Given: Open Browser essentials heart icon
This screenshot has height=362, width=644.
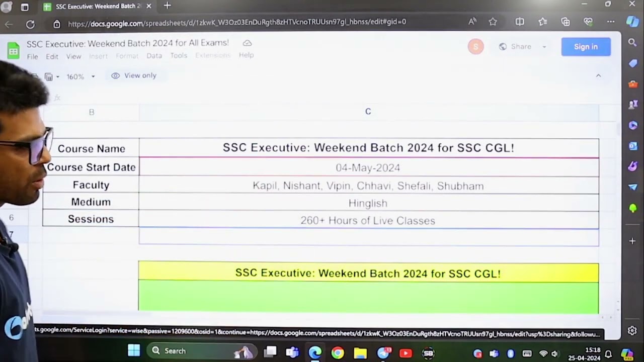Looking at the screenshot, I should tap(588, 22).
